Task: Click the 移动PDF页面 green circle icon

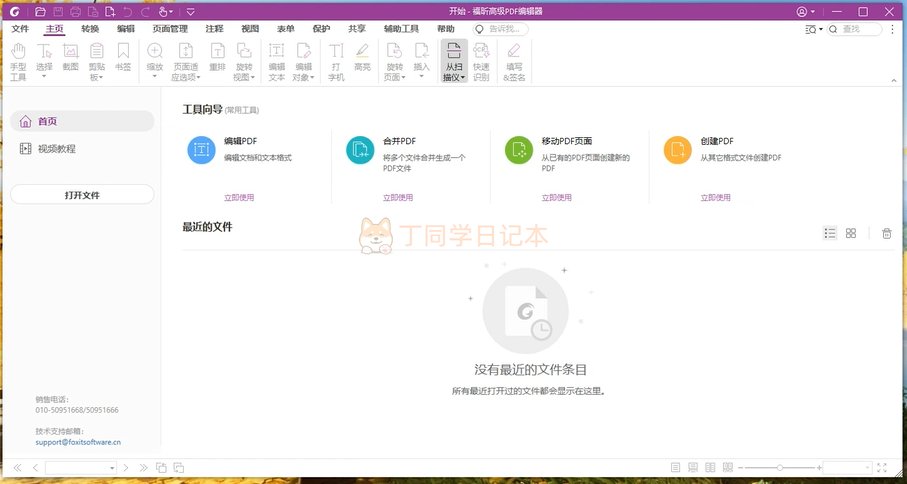Action: pos(519,151)
